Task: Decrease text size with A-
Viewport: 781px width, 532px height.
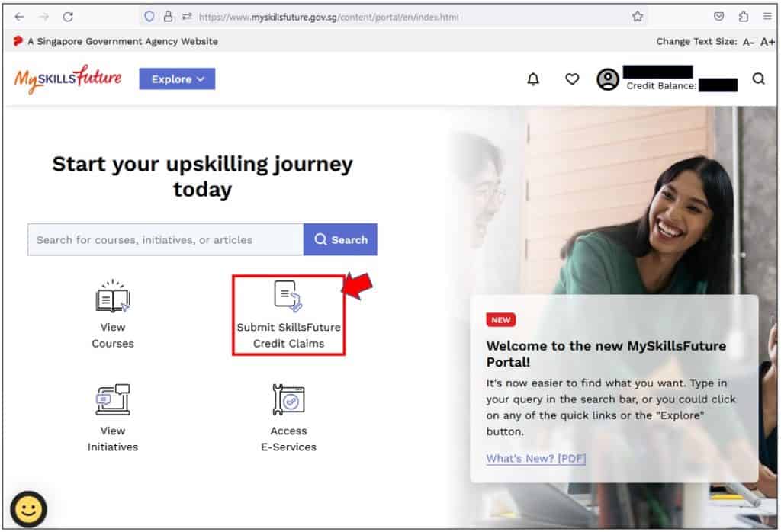Action: point(748,43)
